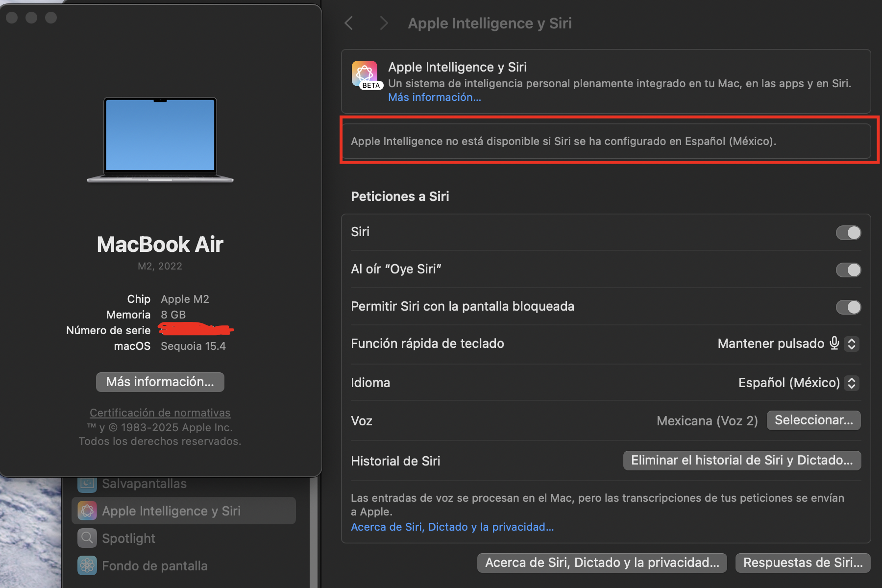Click the Respuestas de Siri... button
Viewport: 882px width, 588px height.
[x=803, y=563]
